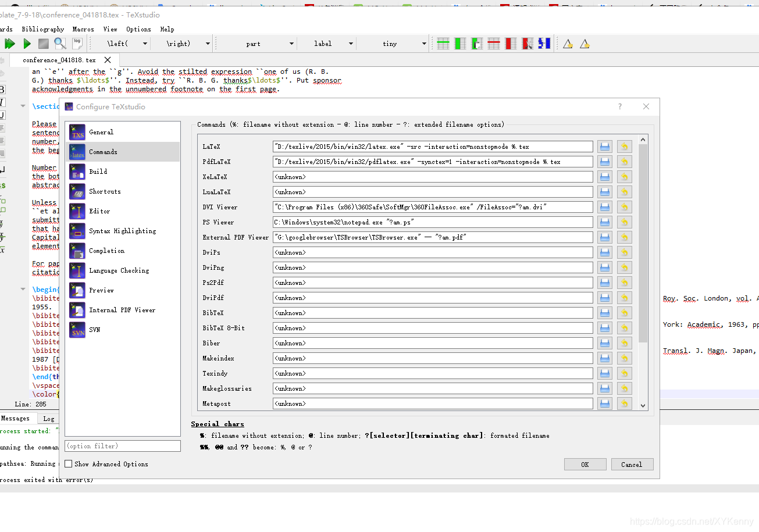The image size is (759, 532).
Task: Click the commands list vertical scrollbar
Action: pyautogui.click(x=643, y=243)
